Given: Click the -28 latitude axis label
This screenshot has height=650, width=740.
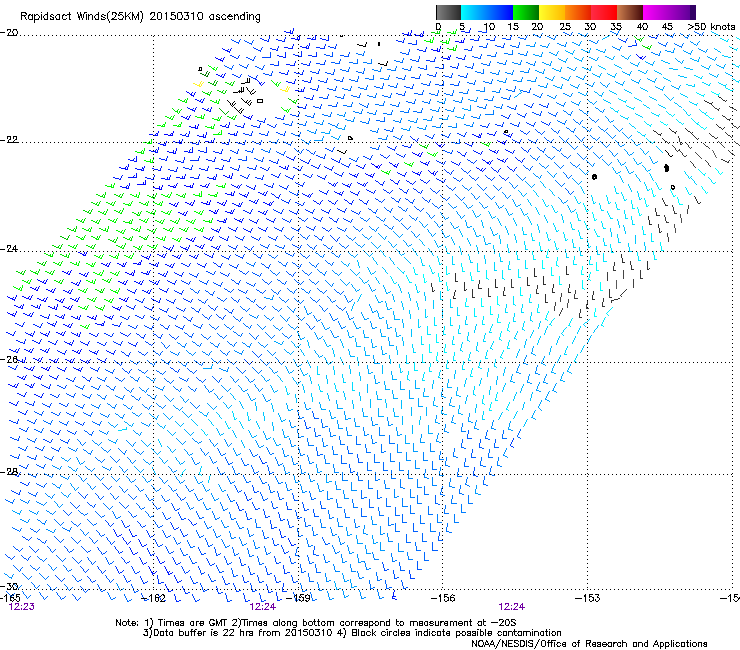Looking at the screenshot, I should (9, 472).
